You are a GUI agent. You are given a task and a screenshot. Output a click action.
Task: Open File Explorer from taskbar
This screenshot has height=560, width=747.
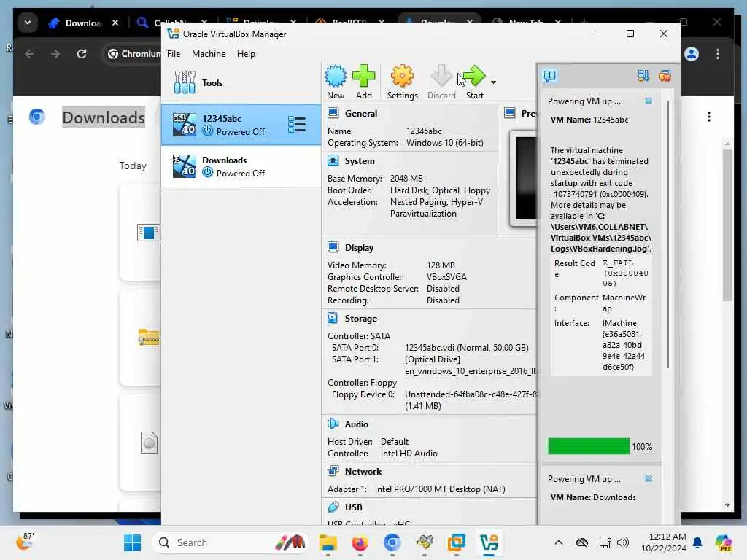pyautogui.click(x=328, y=542)
